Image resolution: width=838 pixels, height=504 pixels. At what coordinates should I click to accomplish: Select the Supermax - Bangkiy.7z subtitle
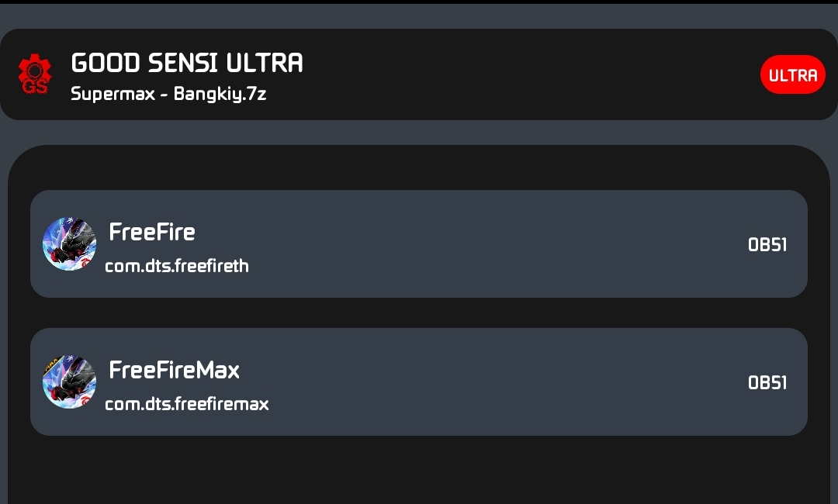168,95
